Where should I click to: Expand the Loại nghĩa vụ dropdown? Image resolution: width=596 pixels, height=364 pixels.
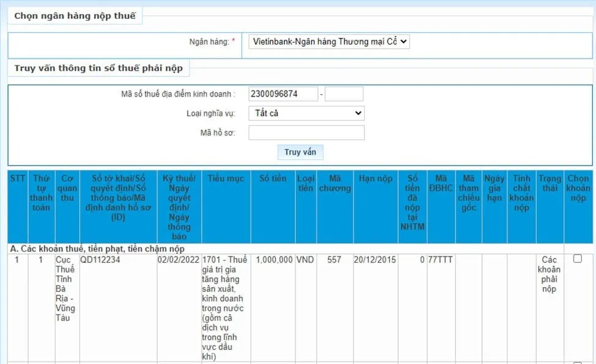click(x=306, y=113)
